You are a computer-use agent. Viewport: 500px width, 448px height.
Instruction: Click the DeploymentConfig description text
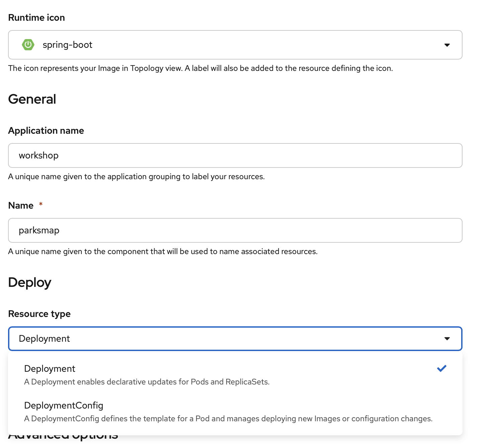[228, 419]
